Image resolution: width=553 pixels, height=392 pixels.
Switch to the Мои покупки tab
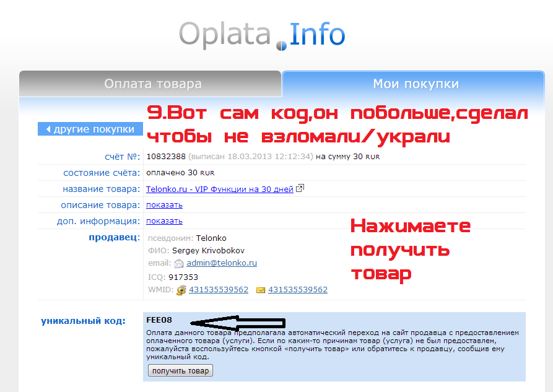tap(413, 84)
